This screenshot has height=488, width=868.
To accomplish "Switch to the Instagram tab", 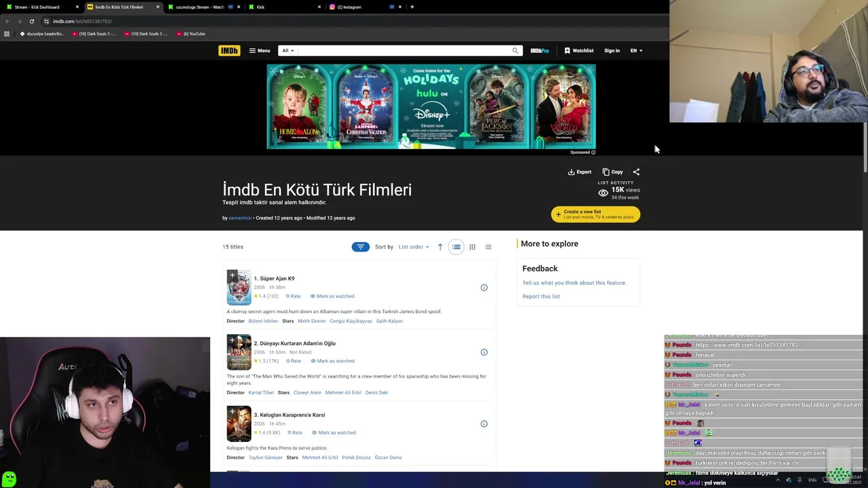I will pos(364,7).
